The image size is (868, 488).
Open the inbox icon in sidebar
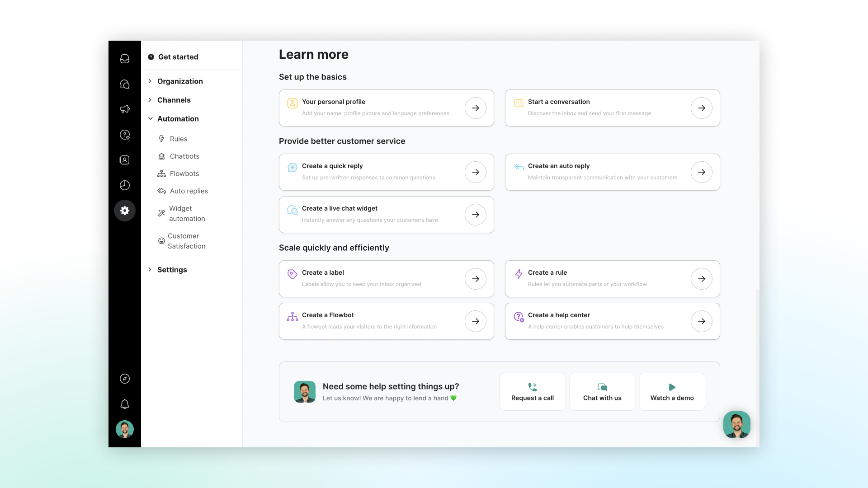tap(125, 59)
